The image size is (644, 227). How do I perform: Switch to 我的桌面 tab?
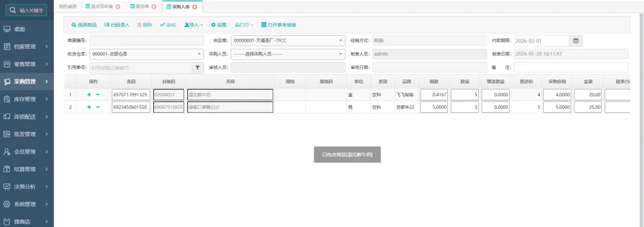click(67, 7)
